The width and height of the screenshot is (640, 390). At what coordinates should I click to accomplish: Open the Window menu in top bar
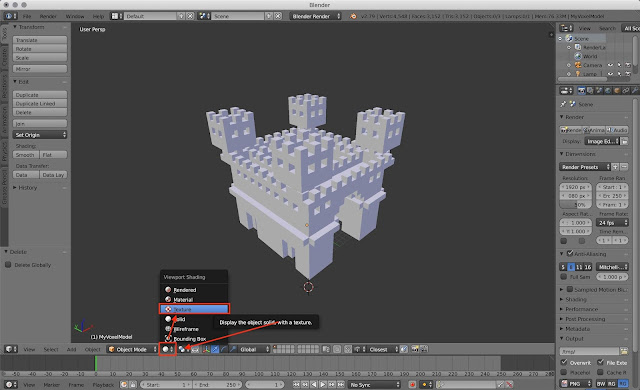coord(75,16)
